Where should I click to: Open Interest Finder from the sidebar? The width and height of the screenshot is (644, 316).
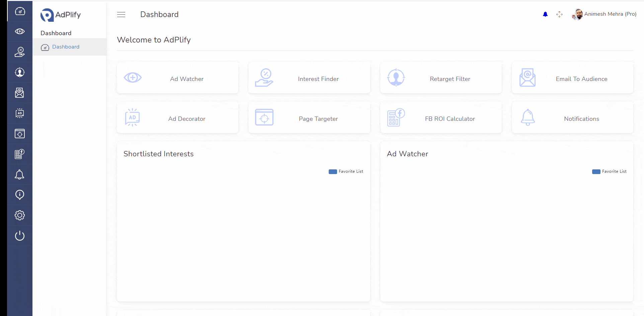pos(20,52)
